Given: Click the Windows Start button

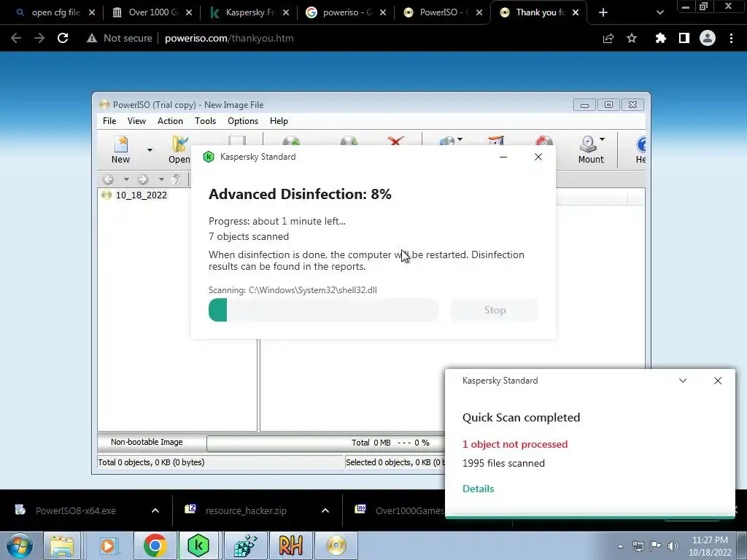Looking at the screenshot, I should tap(19, 545).
